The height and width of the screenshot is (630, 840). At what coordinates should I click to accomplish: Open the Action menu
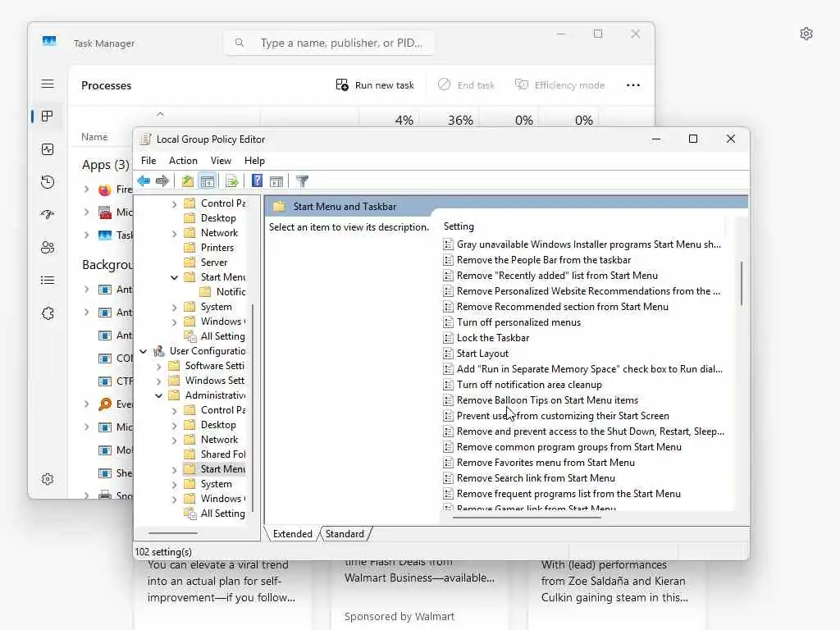point(183,161)
